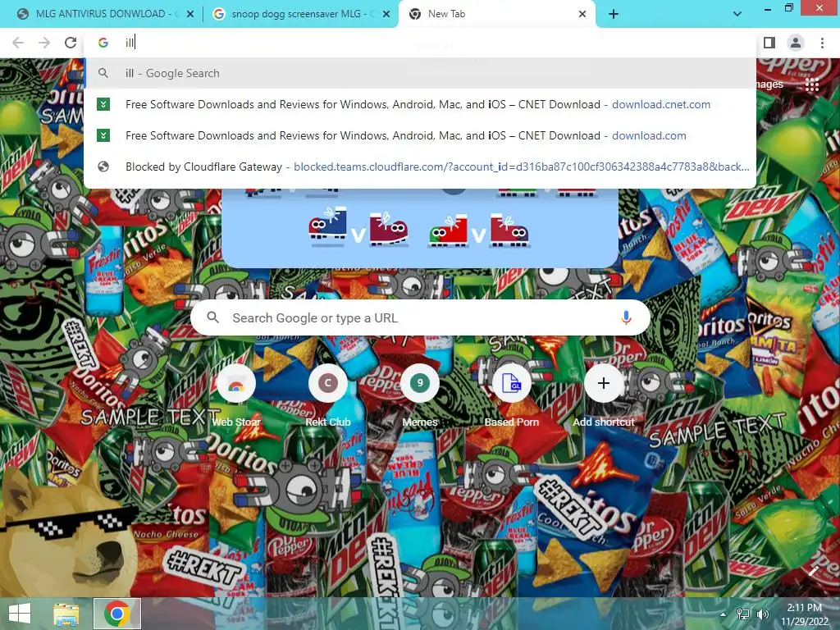
Task: Select the Blocked by Cloudflare Gateway suggestion
Action: 420,167
